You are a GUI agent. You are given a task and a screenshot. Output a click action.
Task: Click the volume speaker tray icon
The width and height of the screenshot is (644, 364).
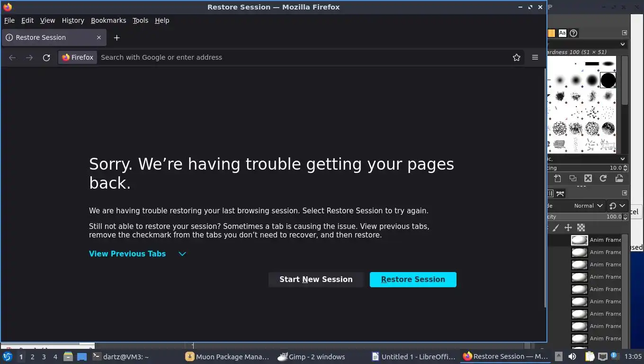pos(572,356)
